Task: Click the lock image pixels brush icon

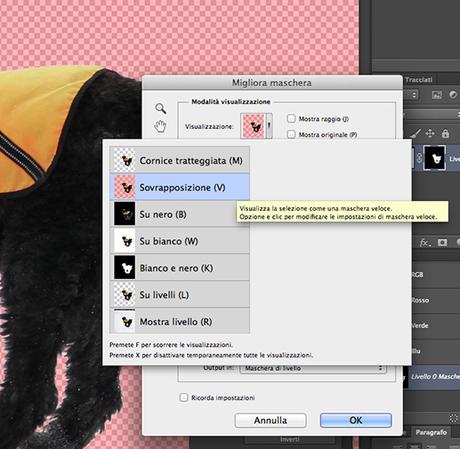Action: point(415,134)
